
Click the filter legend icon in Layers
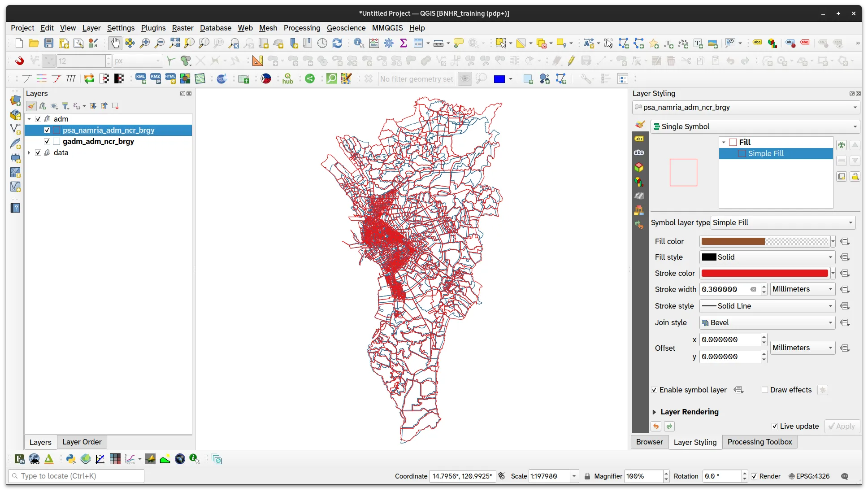65,106
